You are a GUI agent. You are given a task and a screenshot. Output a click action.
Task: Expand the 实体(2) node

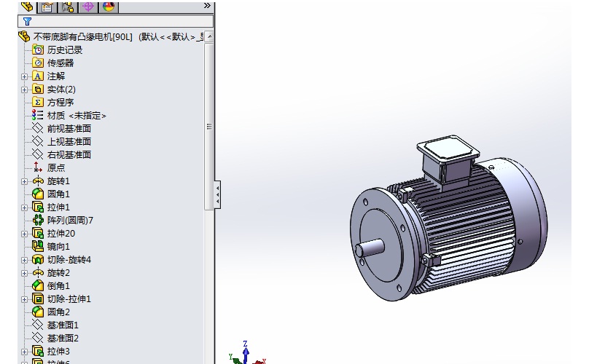tap(24, 90)
